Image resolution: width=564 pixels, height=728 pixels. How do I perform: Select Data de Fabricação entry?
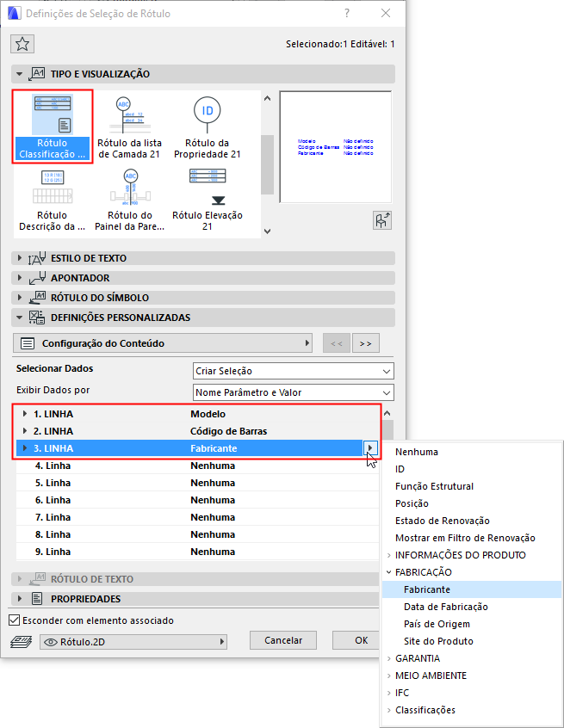[471, 607]
